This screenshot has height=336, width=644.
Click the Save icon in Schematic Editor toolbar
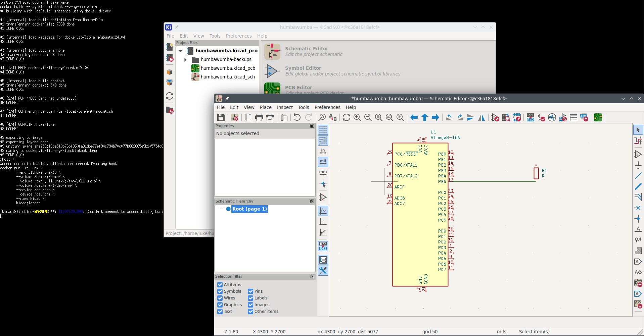tap(221, 117)
